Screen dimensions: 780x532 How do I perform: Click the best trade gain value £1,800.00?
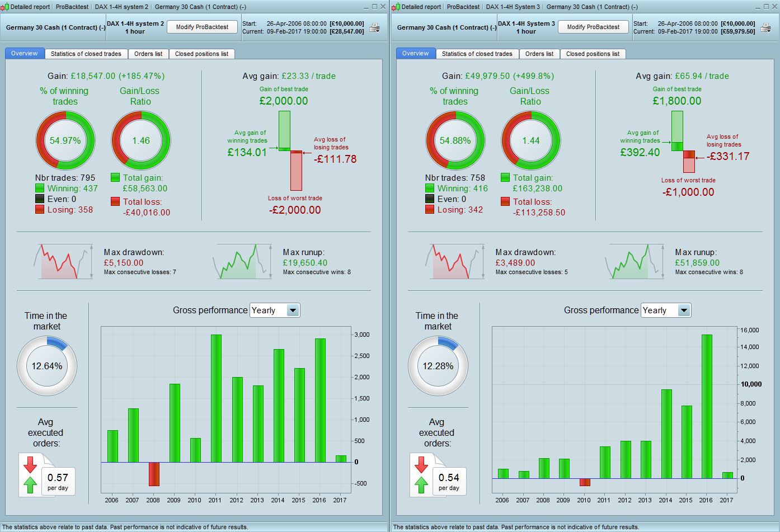tap(677, 101)
